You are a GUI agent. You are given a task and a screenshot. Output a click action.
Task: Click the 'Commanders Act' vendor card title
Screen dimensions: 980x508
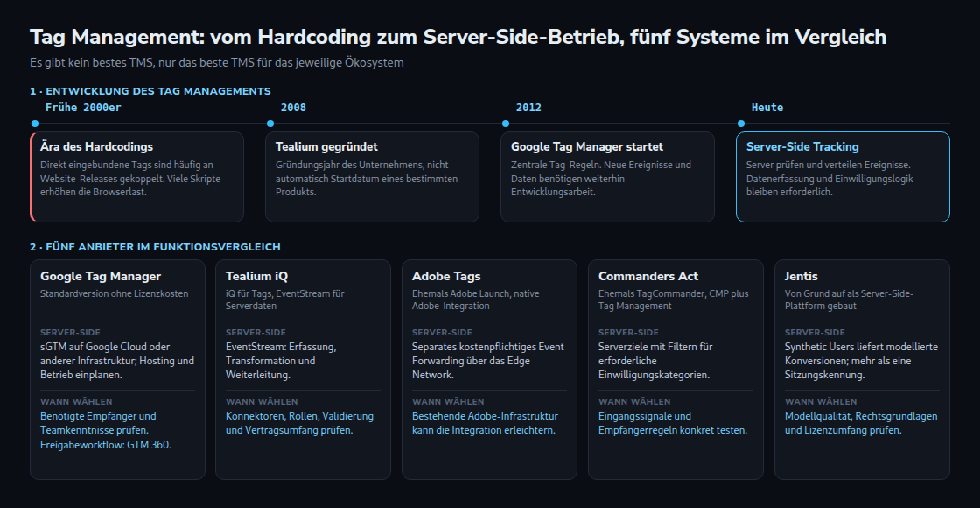[648, 277]
